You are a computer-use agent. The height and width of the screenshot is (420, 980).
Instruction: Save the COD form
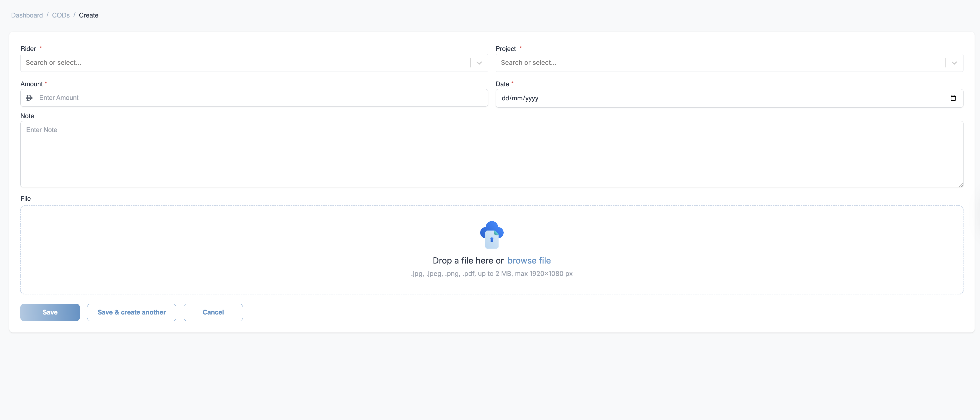coord(50,312)
